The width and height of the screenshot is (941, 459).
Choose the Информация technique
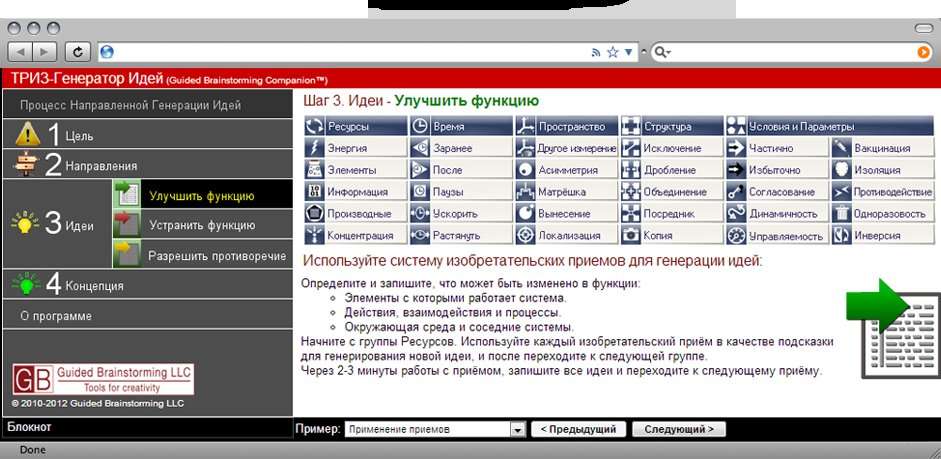pos(356,191)
